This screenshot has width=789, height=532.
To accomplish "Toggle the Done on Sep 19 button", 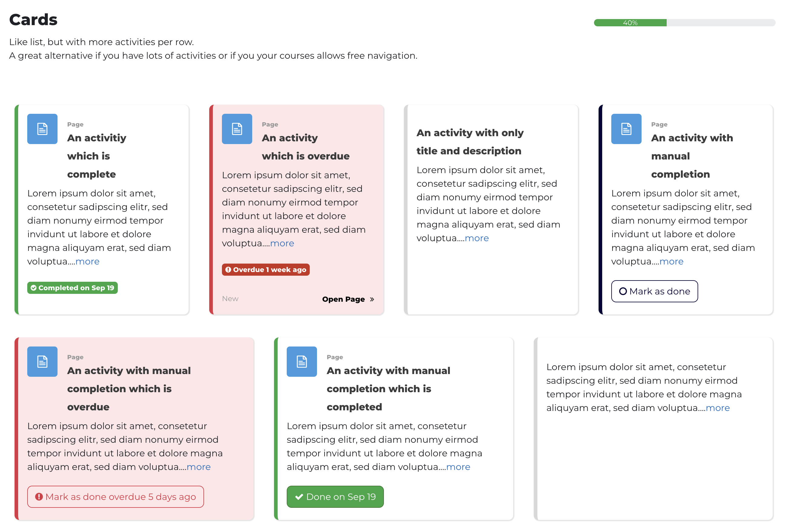I will pyautogui.click(x=335, y=497).
